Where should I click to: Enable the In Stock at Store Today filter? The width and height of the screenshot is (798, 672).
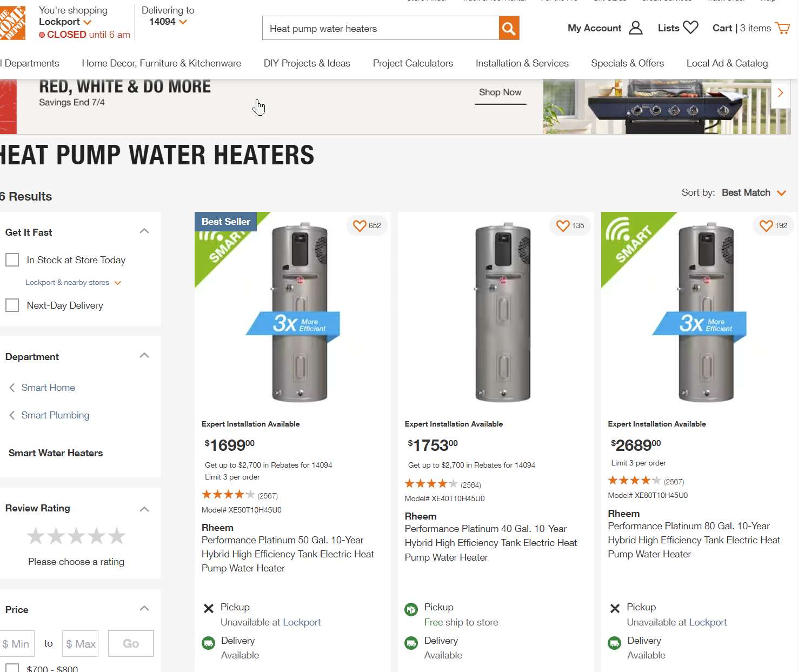point(12,260)
